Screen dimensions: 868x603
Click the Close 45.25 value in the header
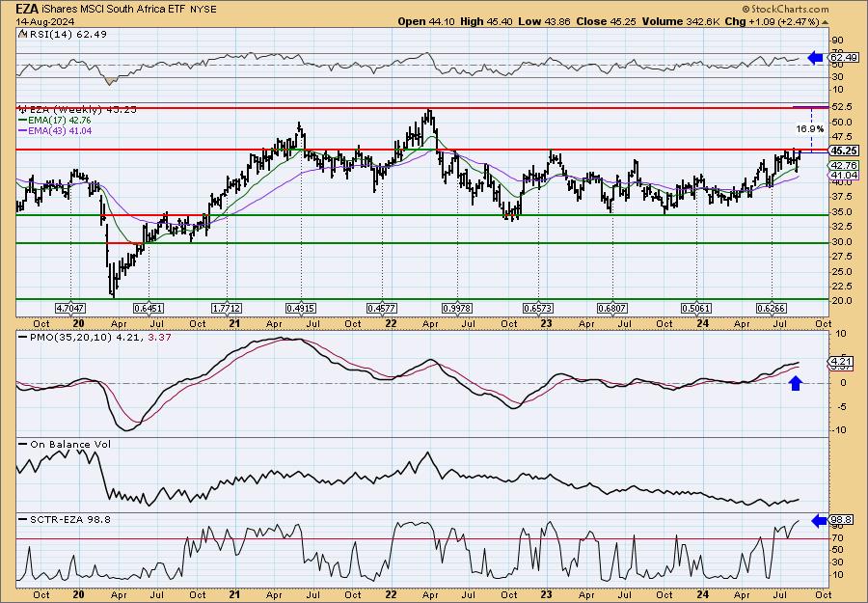pyautogui.click(x=605, y=21)
